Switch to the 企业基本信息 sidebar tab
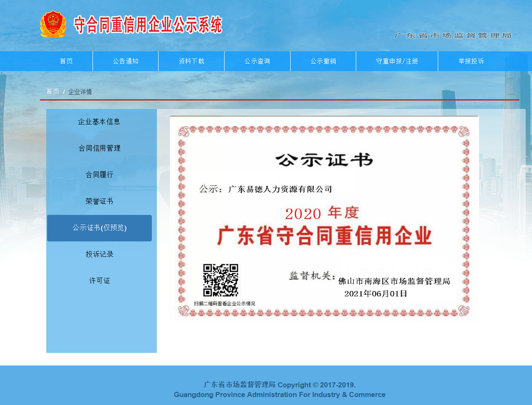This screenshot has width=532, height=405. (99, 122)
